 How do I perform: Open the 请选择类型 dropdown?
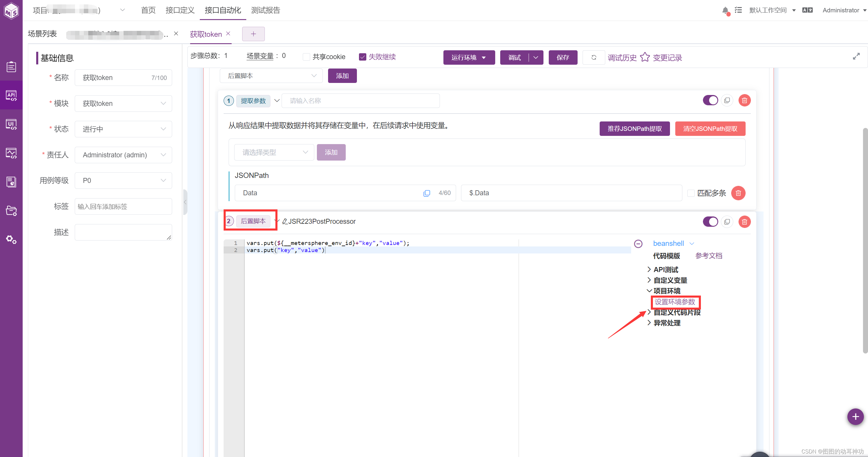[274, 152]
